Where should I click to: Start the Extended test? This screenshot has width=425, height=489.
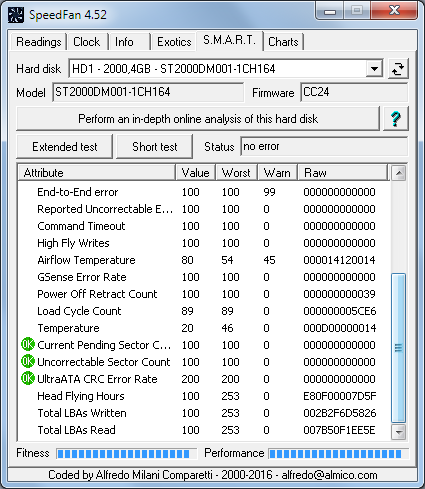(64, 147)
